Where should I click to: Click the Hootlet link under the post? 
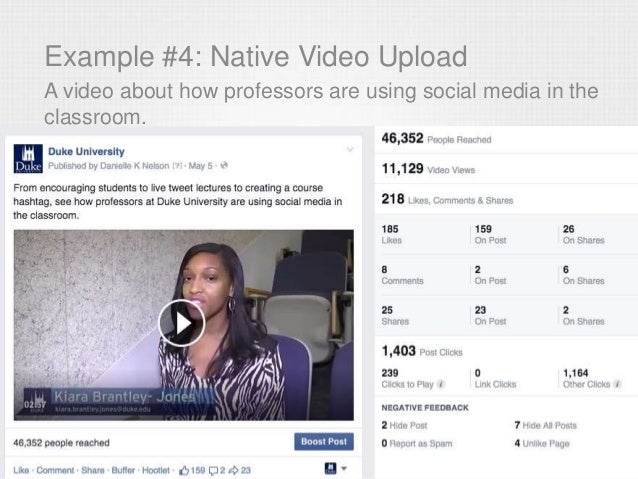(156, 470)
